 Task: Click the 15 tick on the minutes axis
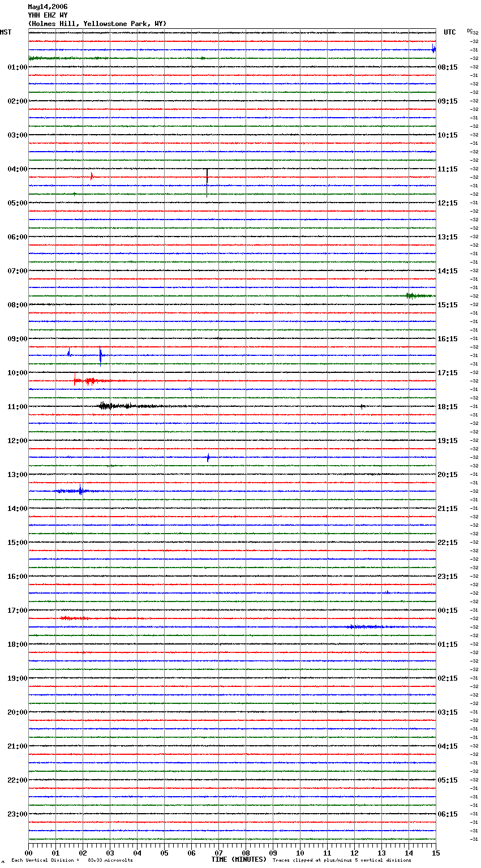tap(436, 853)
